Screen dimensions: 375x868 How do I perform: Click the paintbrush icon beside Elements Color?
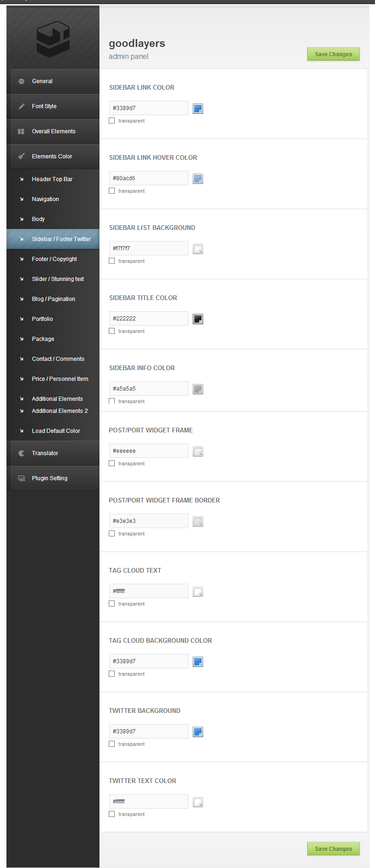pos(21,157)
